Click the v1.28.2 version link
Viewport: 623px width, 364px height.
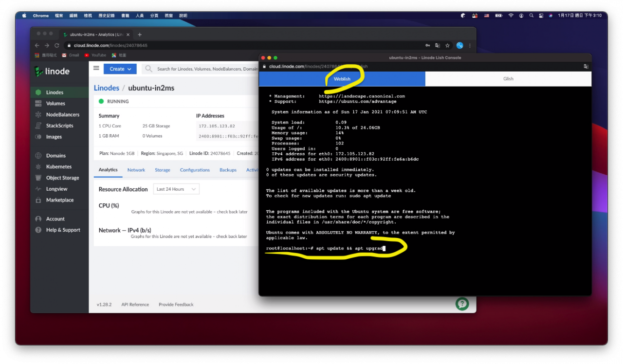coord(104,305)
